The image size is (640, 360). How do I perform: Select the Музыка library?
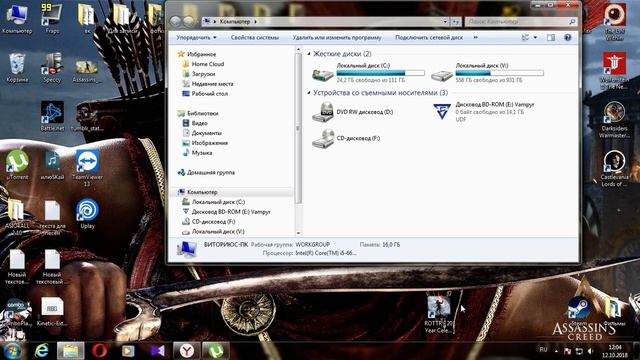pyautogui.click(x=202, y=153)
